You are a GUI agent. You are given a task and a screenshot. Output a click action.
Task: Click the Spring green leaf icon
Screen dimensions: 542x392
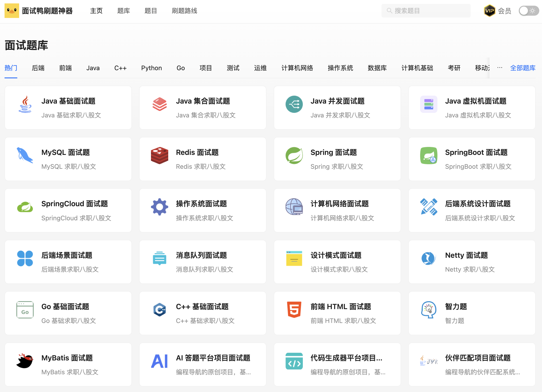click(x=294, y=156)
